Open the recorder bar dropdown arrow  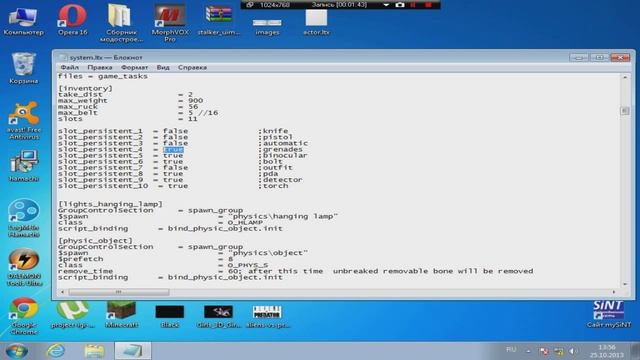[386, 5]
